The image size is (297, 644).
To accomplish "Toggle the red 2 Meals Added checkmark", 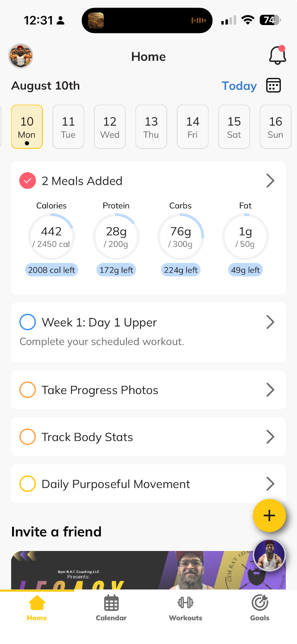I will (x=28, y=181).
